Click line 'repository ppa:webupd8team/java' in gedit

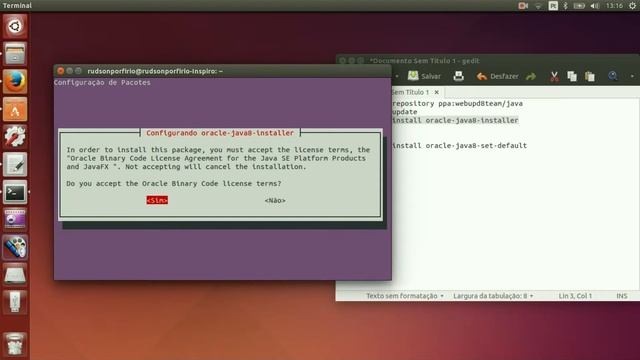pos(458,103)
